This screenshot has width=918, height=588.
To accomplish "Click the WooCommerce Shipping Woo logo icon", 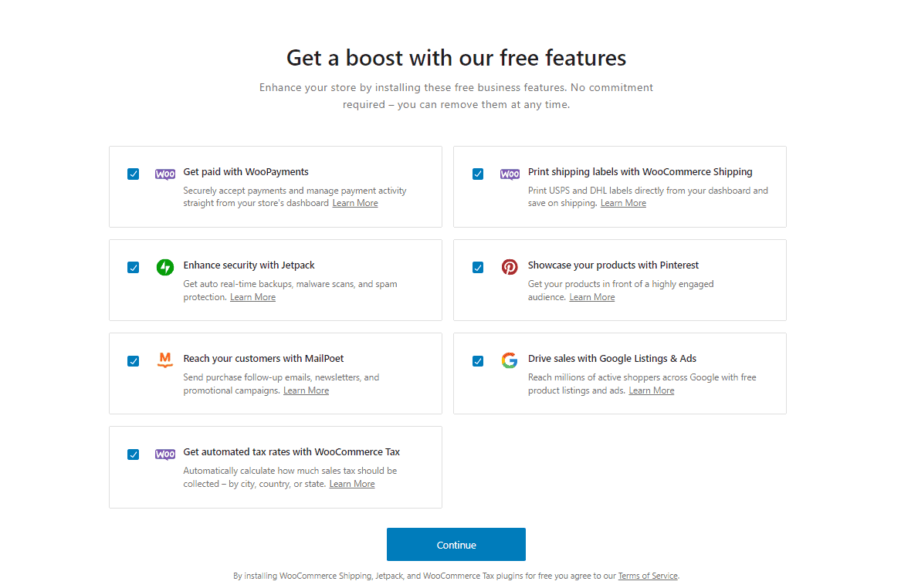I will point(510,174).
